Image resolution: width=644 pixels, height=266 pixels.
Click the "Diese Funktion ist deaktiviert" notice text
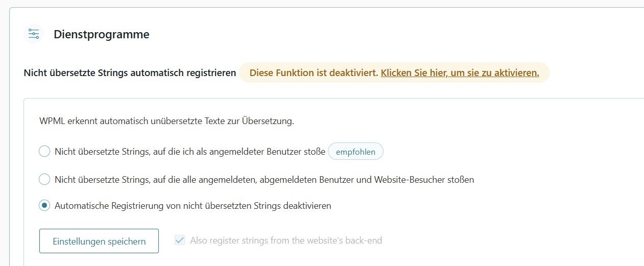coord(314,73)
